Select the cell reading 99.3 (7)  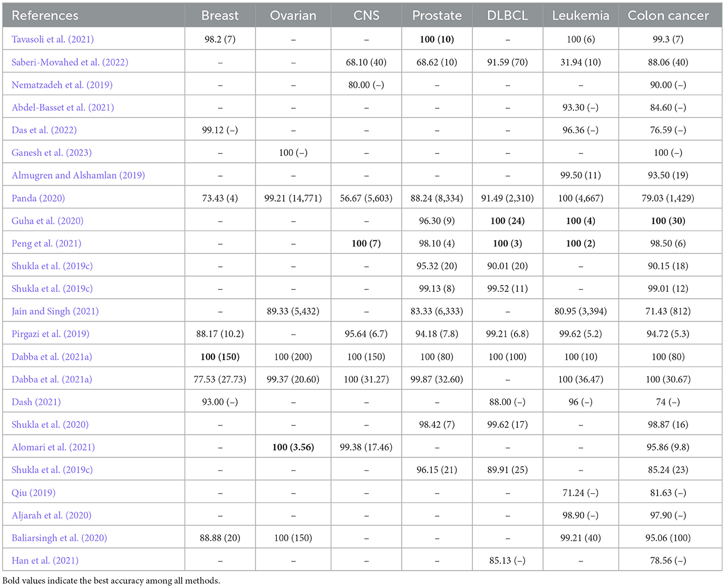[x=669, y=40]
